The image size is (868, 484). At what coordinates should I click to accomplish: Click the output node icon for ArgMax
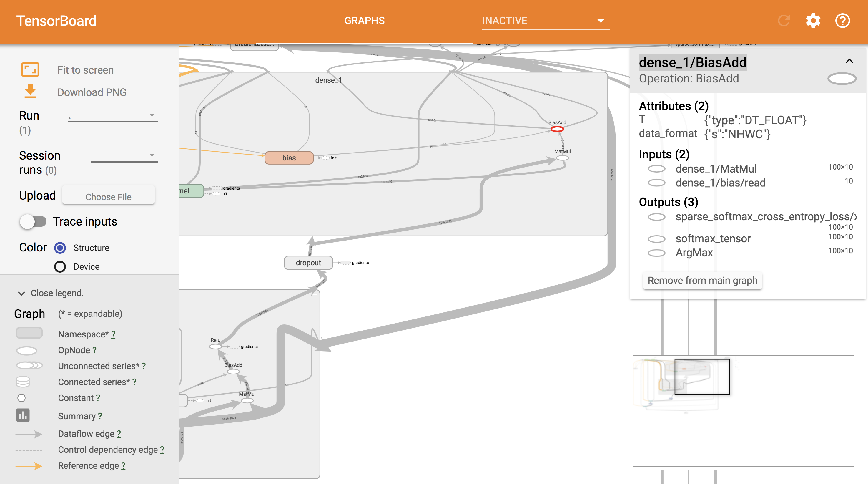[x=656, y=253]
